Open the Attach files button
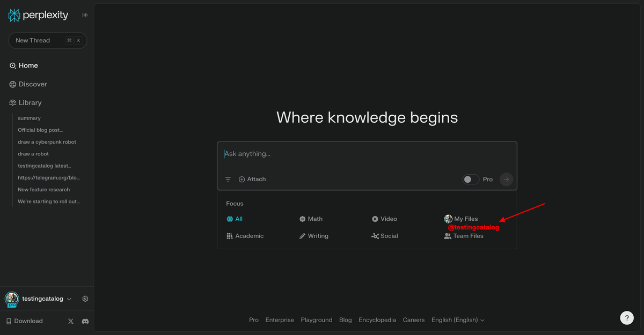644x335 pixels. click(252, 179)
